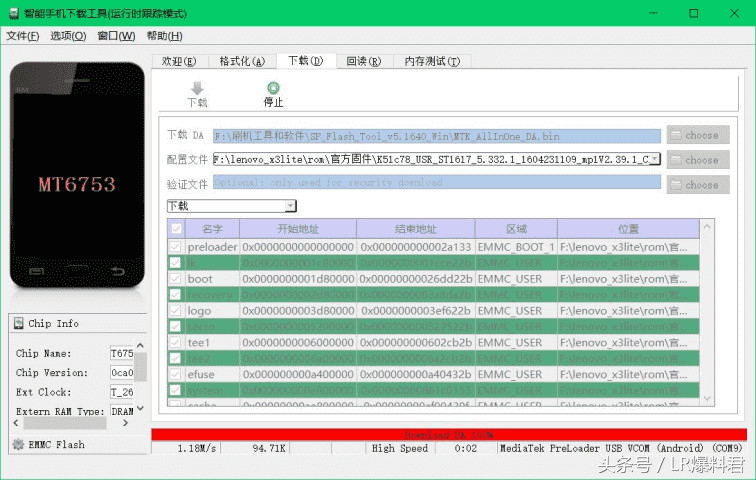Toggle the tee1 row checkbox
This screenshot has width=756, height=480.
coord(175,342)
